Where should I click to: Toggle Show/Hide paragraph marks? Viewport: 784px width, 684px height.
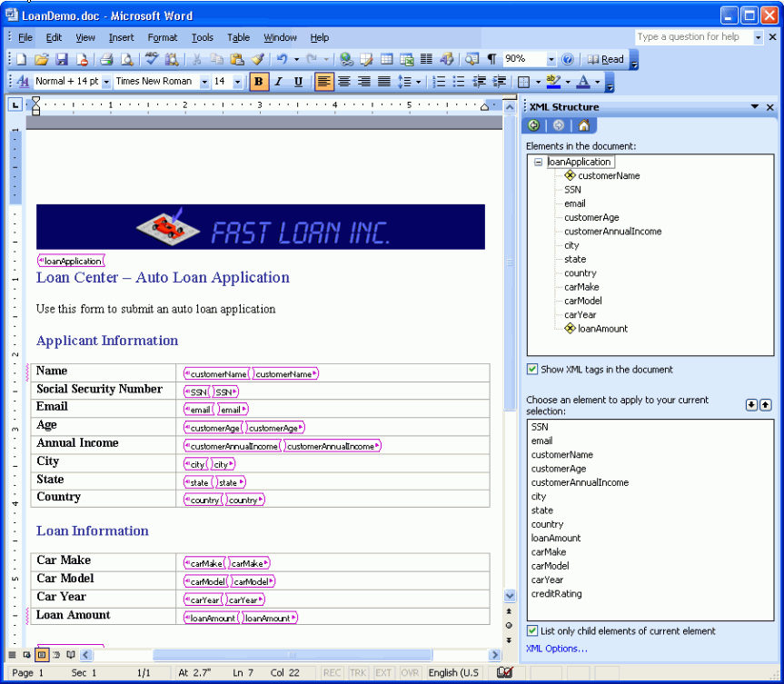click(492, 60)
